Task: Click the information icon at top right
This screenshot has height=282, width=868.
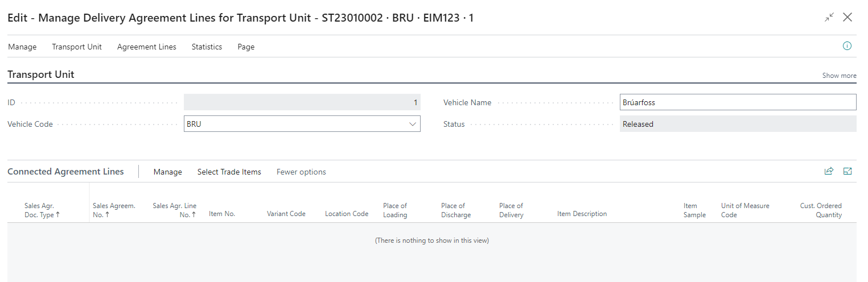Action: coord(847,46)
